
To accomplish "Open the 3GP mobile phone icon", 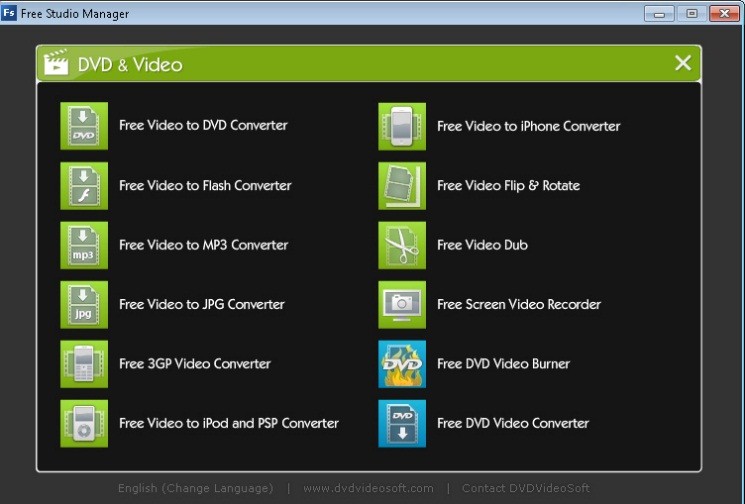I will 84,364.
